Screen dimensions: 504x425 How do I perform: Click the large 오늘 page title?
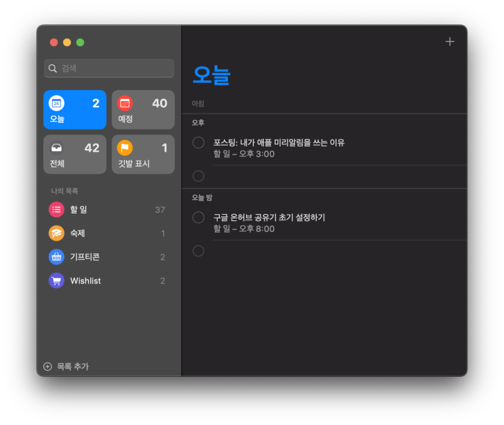click(x=212, y=75)
